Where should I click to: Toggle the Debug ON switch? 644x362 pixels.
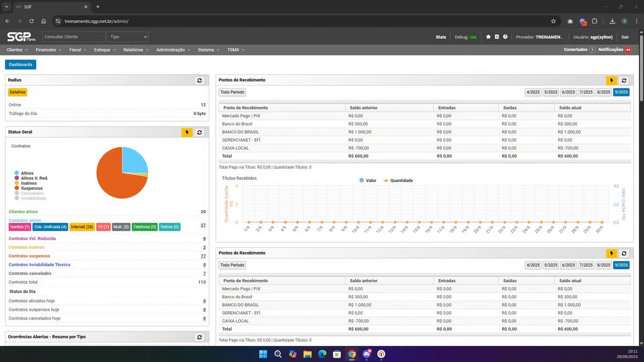click(473, 37)
